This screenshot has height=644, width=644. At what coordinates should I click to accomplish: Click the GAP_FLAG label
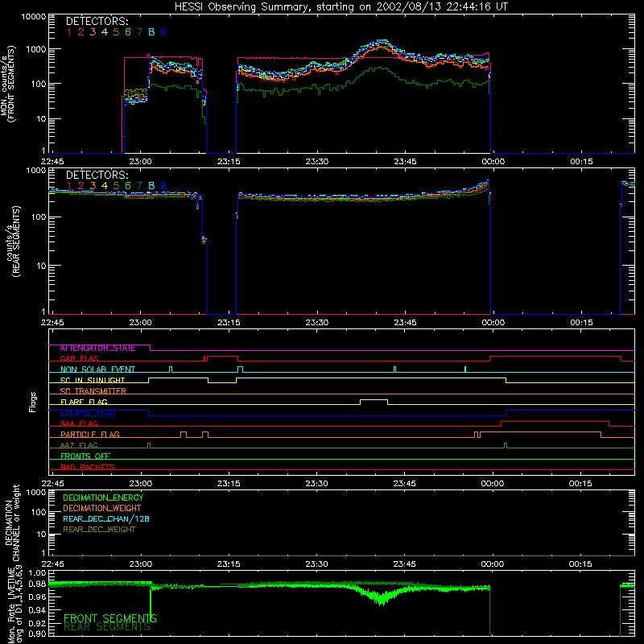click(79, 358)
